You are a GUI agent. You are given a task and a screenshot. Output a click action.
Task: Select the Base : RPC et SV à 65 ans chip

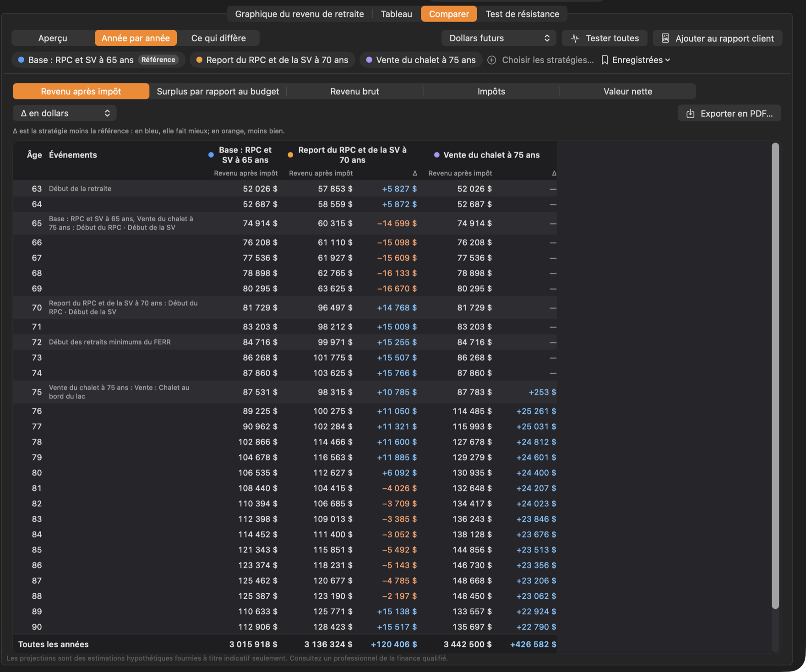(98, 60)
